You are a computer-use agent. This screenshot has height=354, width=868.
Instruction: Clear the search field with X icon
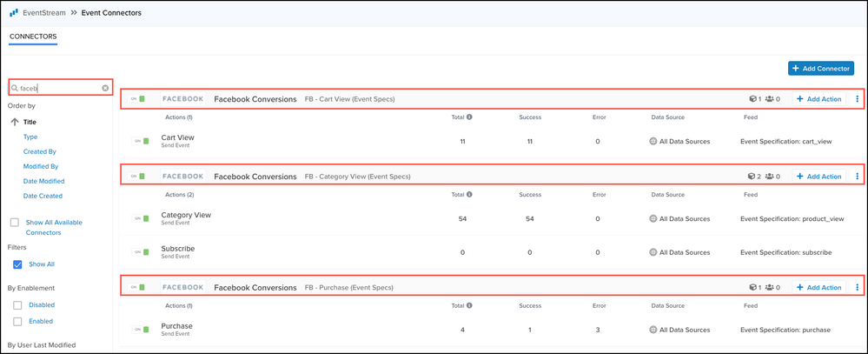coord(105,88)
